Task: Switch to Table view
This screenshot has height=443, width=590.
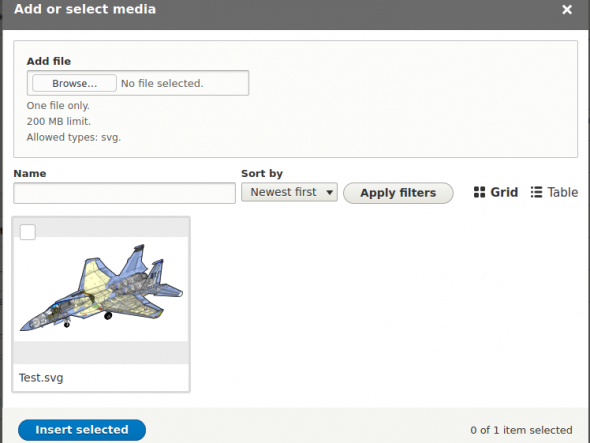Action: (x=554, y=192)
